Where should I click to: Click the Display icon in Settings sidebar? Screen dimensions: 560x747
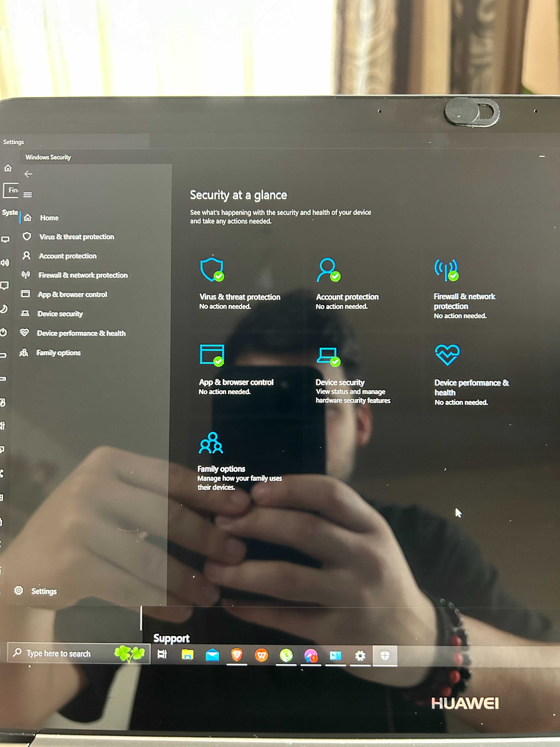(x=5, y=240)
